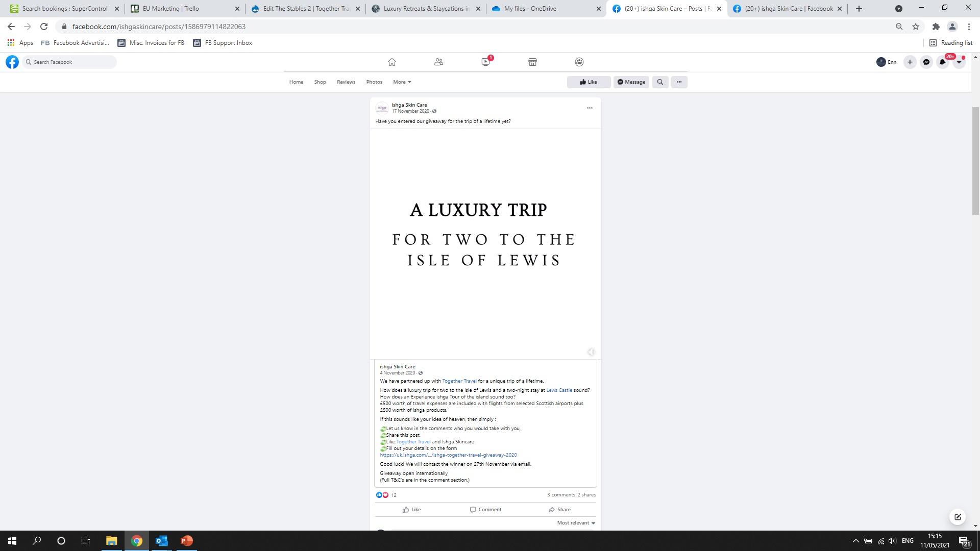Switch to the Reviews page tab
Image resolution: width=980 pixels, height=551 pixels.
(346, 82)
